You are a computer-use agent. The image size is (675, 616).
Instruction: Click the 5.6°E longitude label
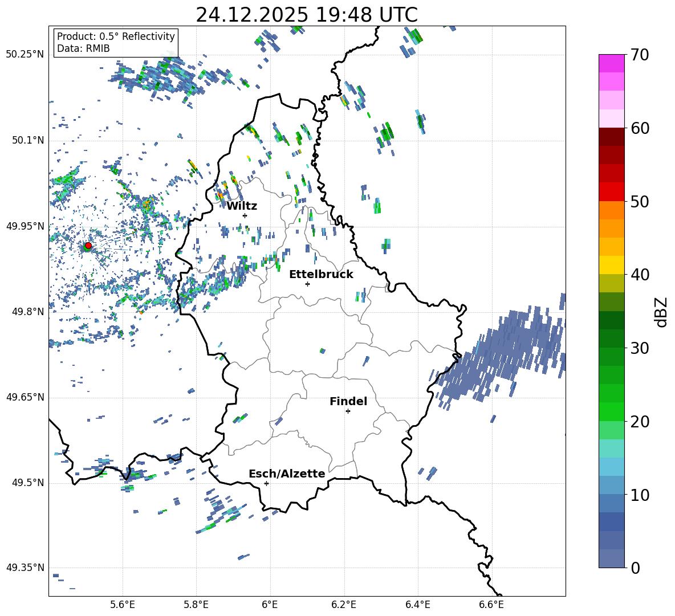(x=123, y=605)
